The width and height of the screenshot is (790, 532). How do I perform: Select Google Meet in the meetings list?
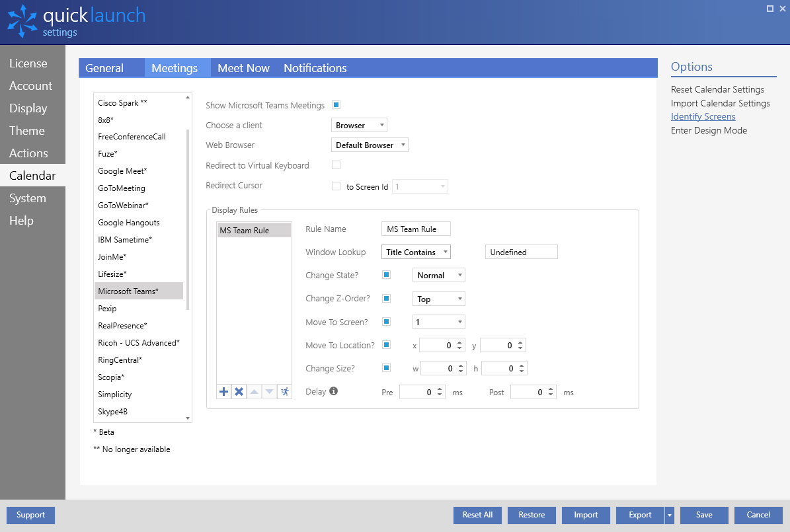tap(139, 171)
